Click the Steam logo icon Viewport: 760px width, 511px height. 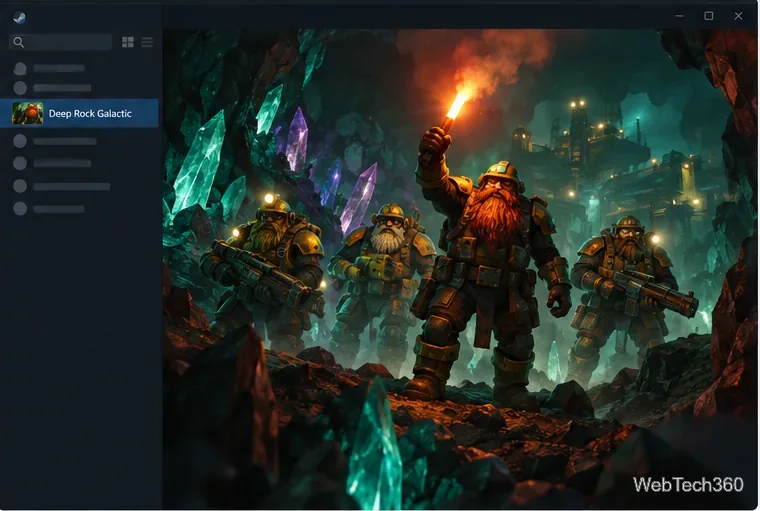tap(19, 17)
